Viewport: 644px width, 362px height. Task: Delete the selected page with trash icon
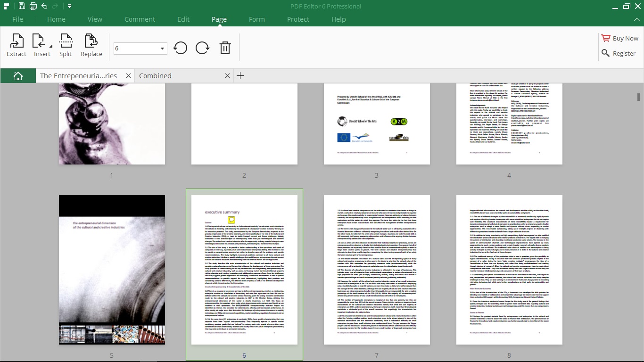point(225,48)
